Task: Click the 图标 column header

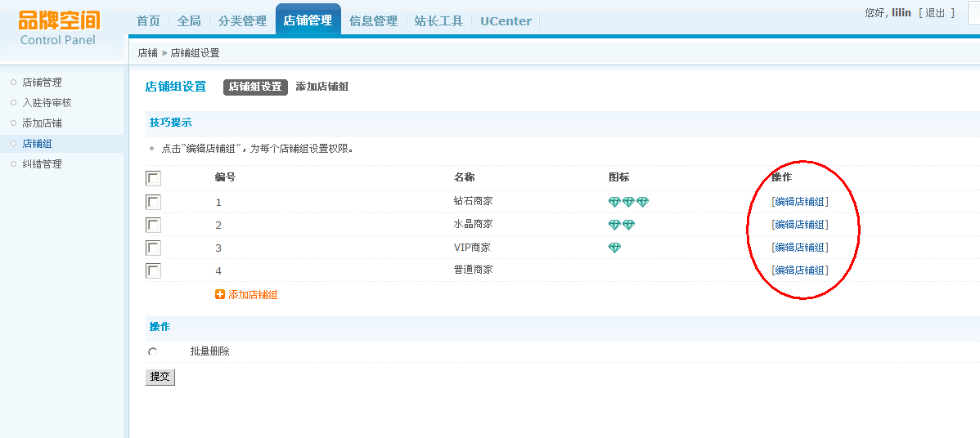Action: pyautogui.click(x=618, y=177)
